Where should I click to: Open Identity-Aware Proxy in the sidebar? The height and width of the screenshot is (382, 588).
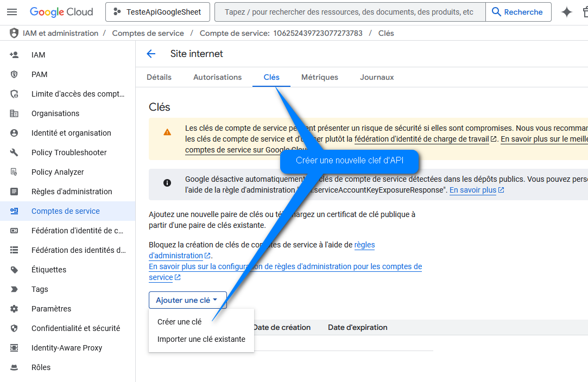67,347
